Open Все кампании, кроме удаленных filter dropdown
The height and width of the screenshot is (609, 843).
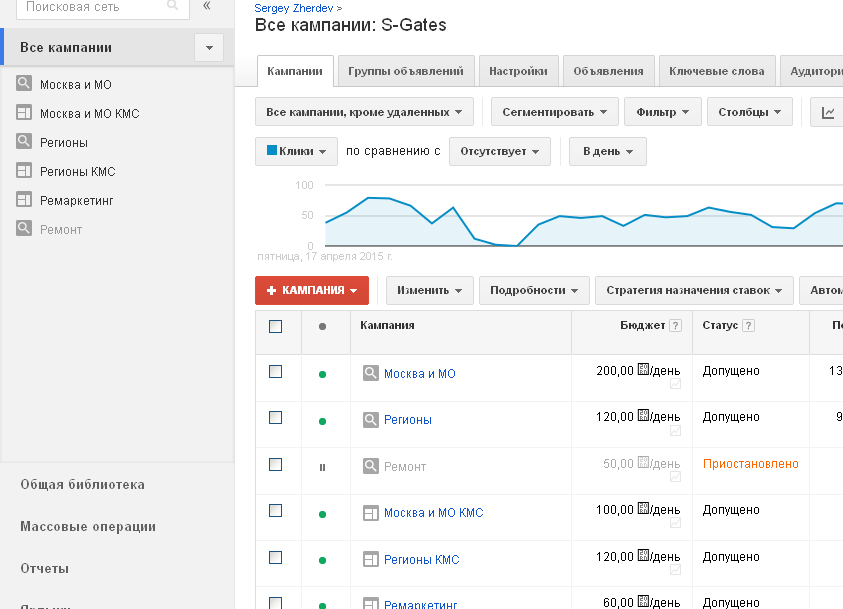[364, 112]
